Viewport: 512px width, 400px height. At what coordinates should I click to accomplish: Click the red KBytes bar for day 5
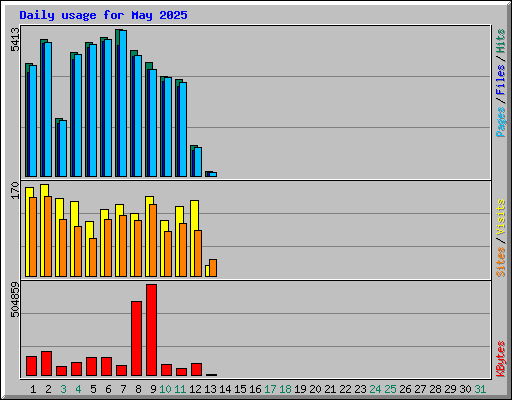point(91,367)
